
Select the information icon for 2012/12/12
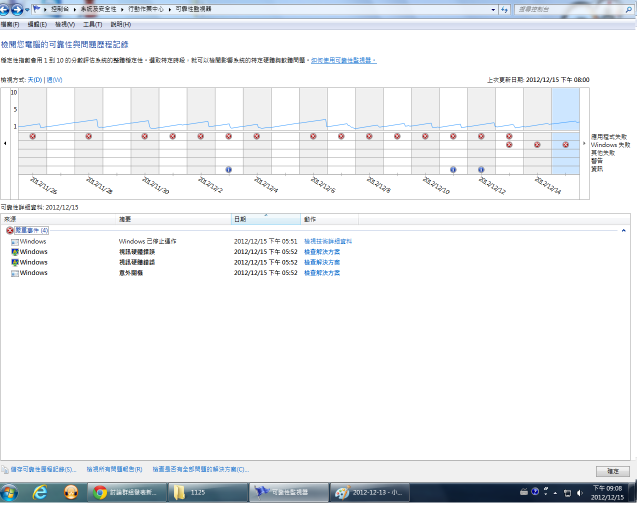483,170
